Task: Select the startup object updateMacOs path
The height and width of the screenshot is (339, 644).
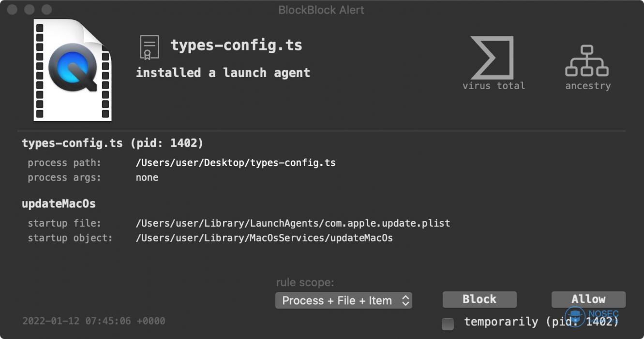Action: click(x=264, y=238)
